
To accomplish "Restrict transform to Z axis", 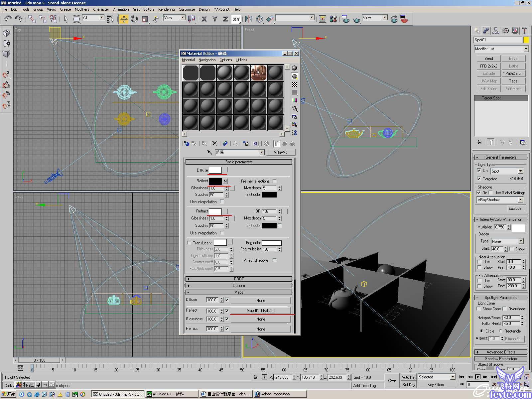I will click(225, 19).
